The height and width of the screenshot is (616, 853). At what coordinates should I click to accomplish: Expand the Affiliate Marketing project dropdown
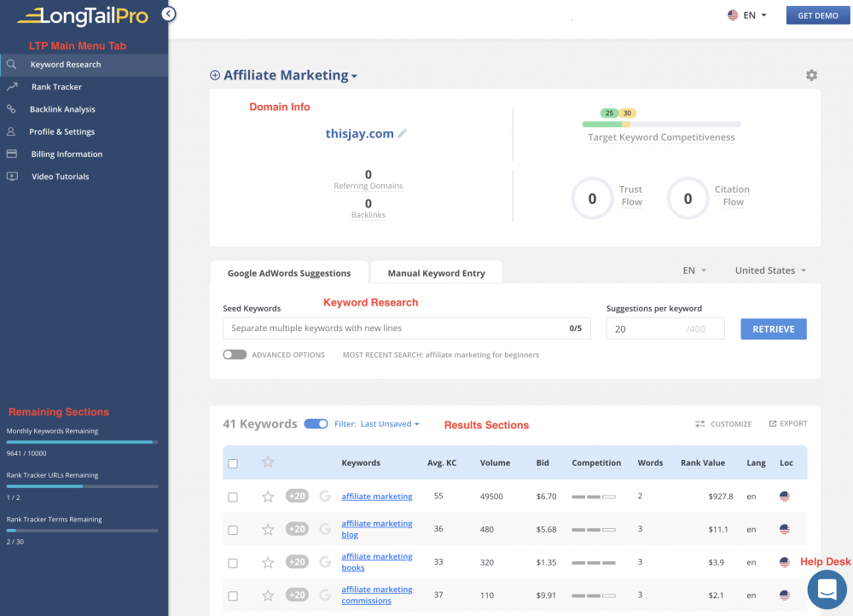291,75
